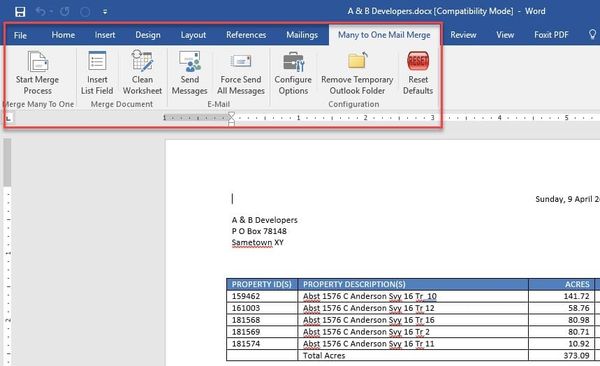Select the Many to One Mail Merge tab
This screenshot has height=366, width=600.
click(x=384, y=35)
